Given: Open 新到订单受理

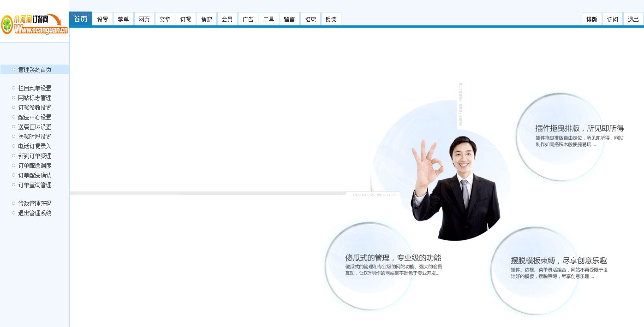Looking at the screenshot, I should pyautogui.click(x=35, y=156).
